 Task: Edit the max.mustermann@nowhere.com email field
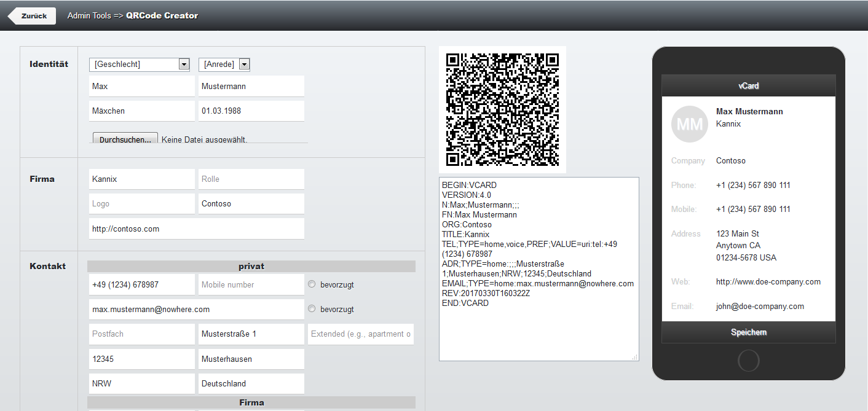pyautogui.click(x=197, y=310)
